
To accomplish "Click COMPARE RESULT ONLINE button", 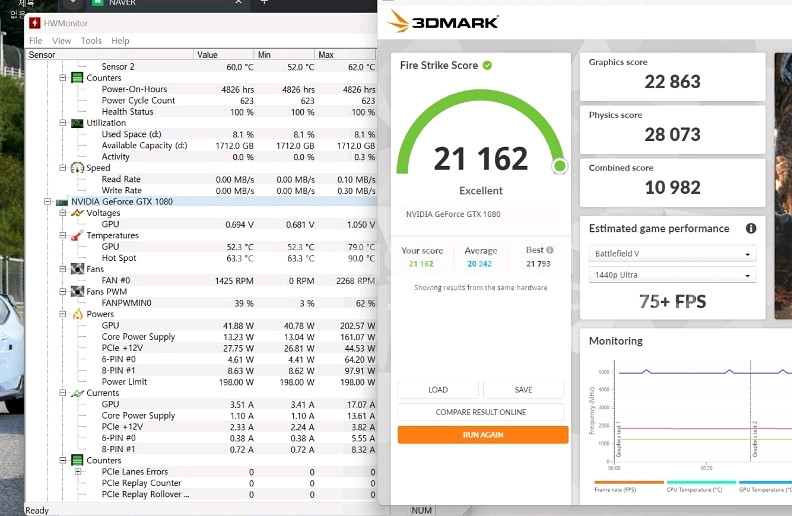I will coord(481,412).
